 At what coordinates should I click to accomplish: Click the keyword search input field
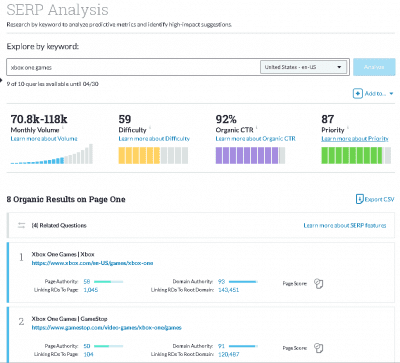(x=133, y=67)
